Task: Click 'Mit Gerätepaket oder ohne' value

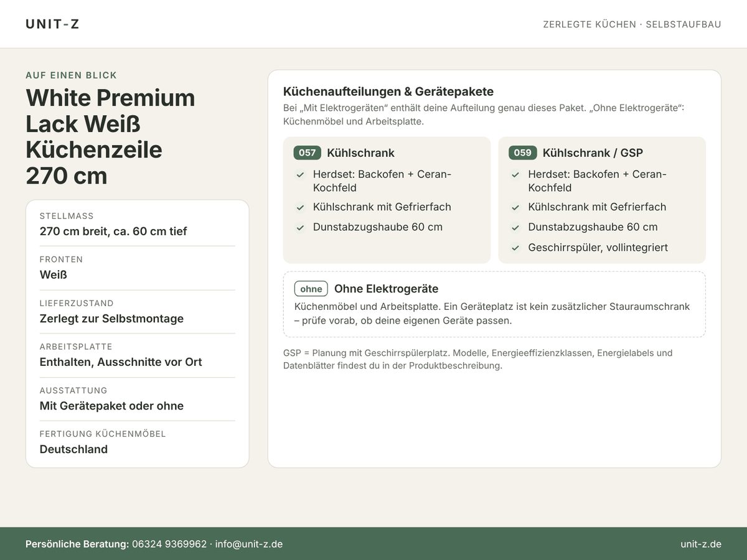Action: [111, 406]
